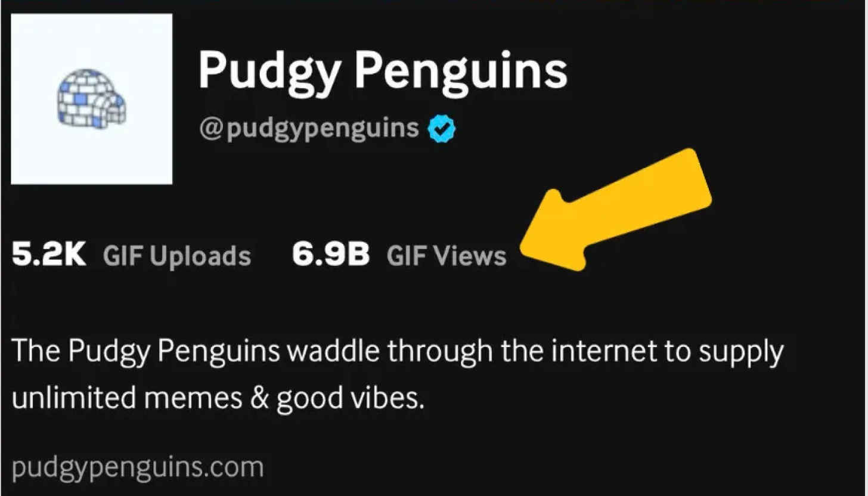Click the yellow arrow annotation

(616, 209)
